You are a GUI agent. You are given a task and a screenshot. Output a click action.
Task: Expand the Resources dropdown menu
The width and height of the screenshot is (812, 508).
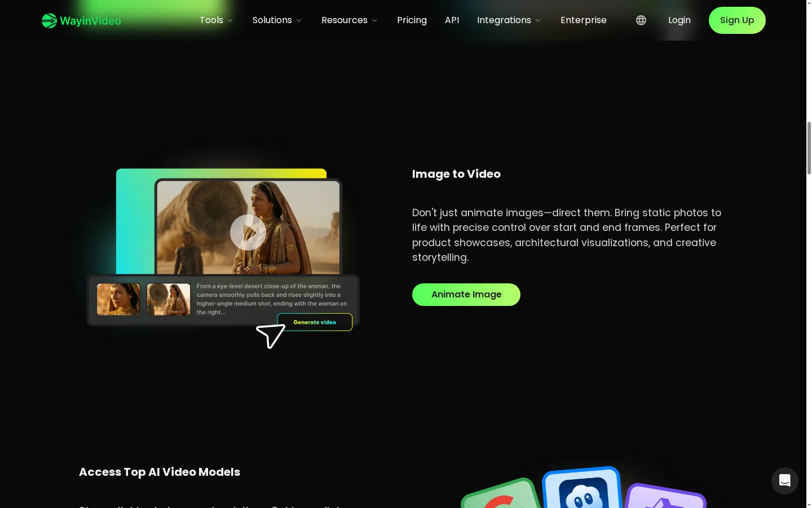[350, 20]
